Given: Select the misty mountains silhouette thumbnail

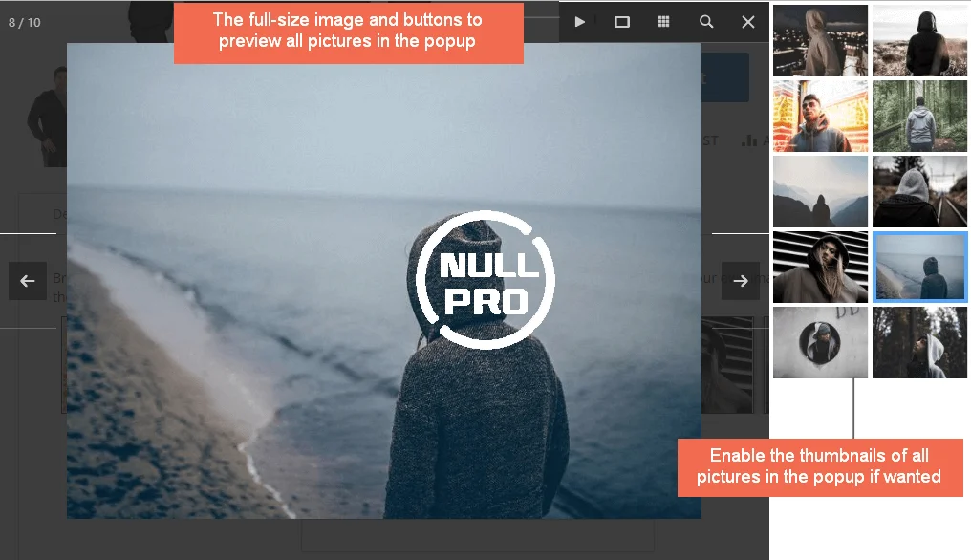Looking at the screenshot, I should [820, 191].
